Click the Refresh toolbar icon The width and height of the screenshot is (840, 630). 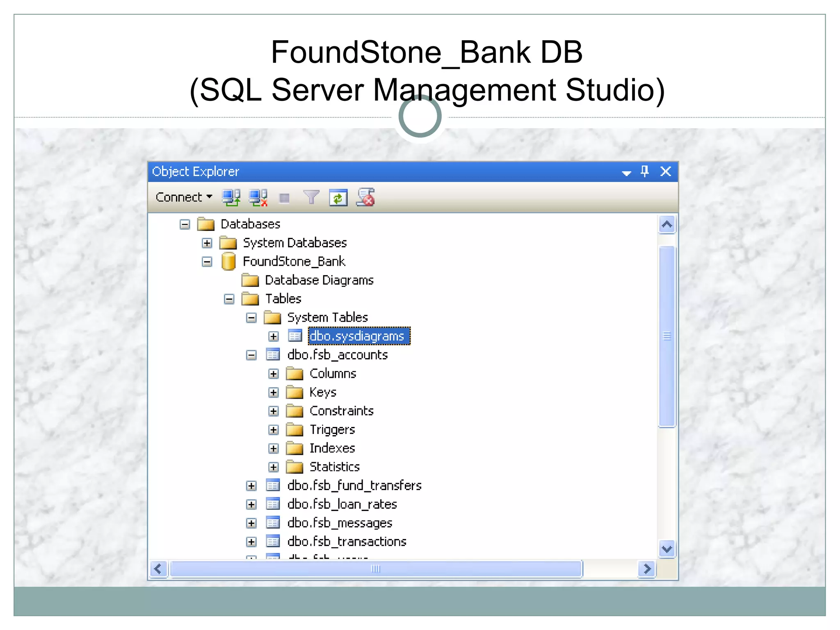click(x=338, y=198)
